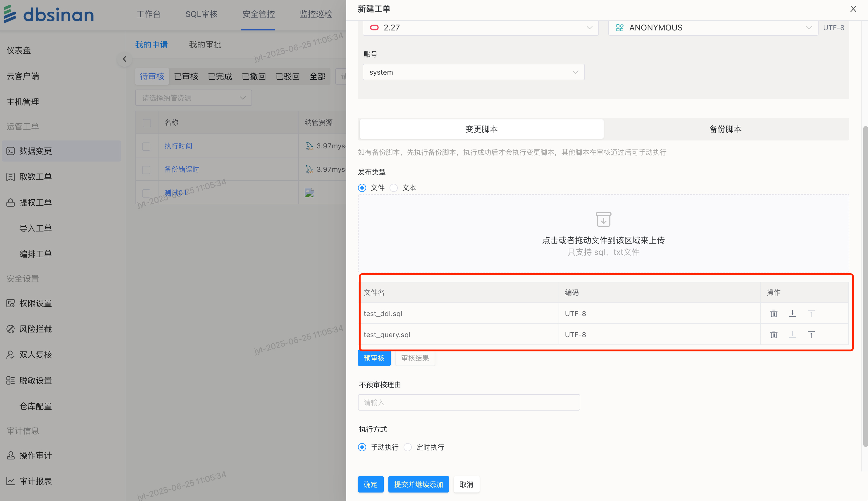Viewport: 868px width, 501px height.
Task: Click the drawer vertical scrollbar
Action: coord(865,286)
